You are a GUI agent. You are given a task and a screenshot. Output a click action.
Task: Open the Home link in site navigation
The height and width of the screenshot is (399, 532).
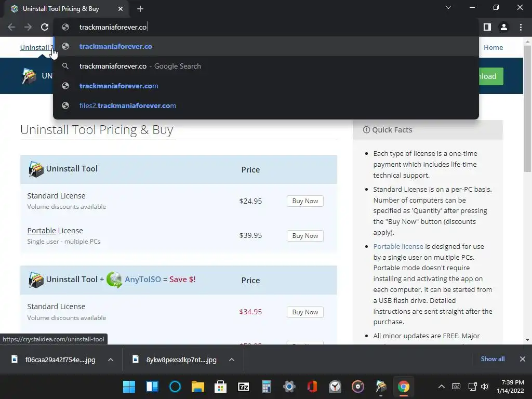[x=493, y=47]
